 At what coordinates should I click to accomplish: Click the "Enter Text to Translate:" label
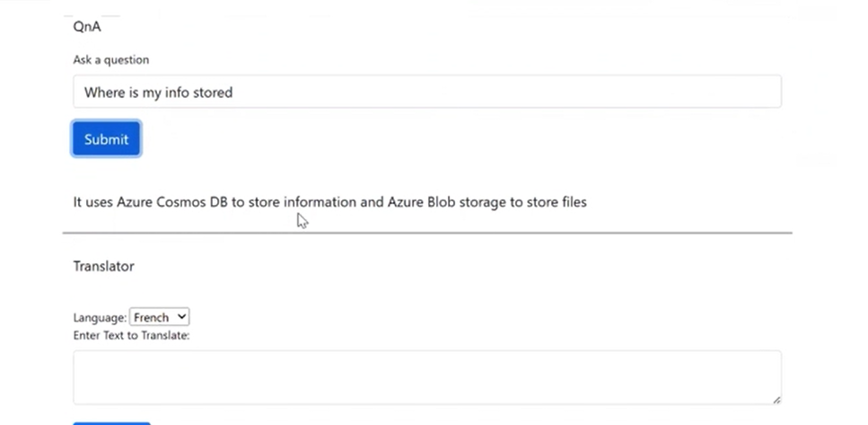pyautogui.click(x=131, y=336)
